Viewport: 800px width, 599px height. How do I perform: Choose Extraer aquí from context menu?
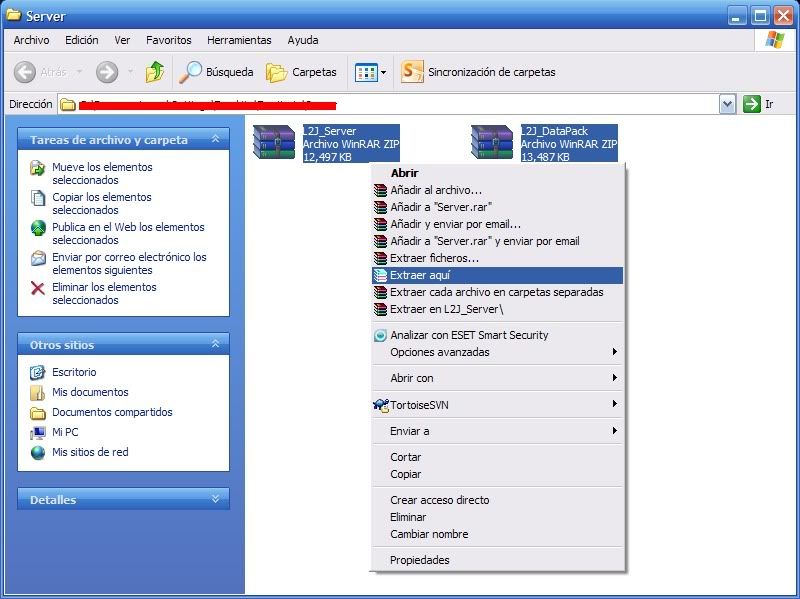[x=420, y=275]
